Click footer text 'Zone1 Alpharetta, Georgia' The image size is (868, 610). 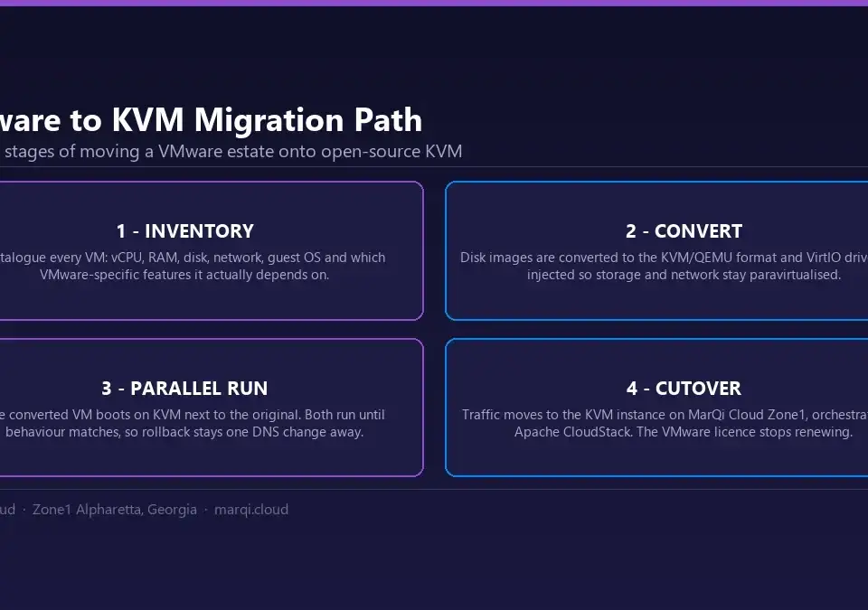tap(115, 510)
